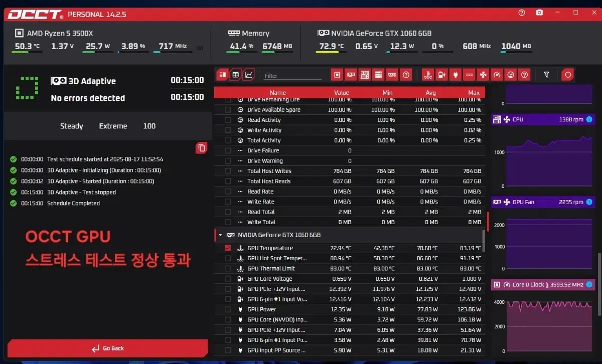Screen dimensions: 602x364
Task: Click the Core 0 Clock graph header
Action: 543,284
